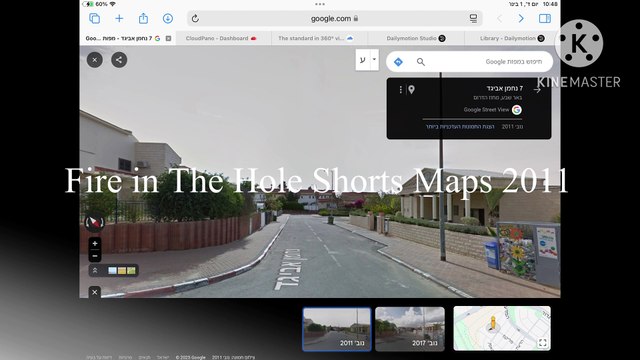Screen dimensions: 640x360
Task: Open directions from the blue diamond icon
Action: click(x=398, y=62)
